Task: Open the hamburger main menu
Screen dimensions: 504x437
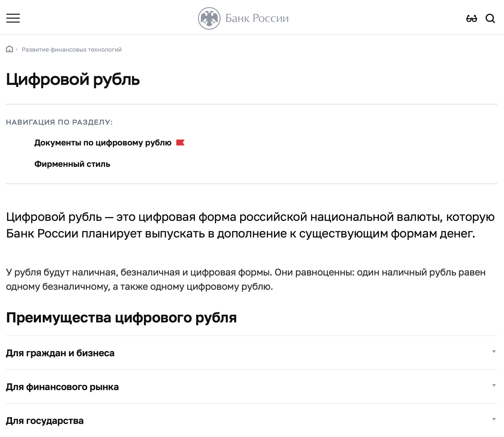Action: pyautogui.click(x=13, y=18)
